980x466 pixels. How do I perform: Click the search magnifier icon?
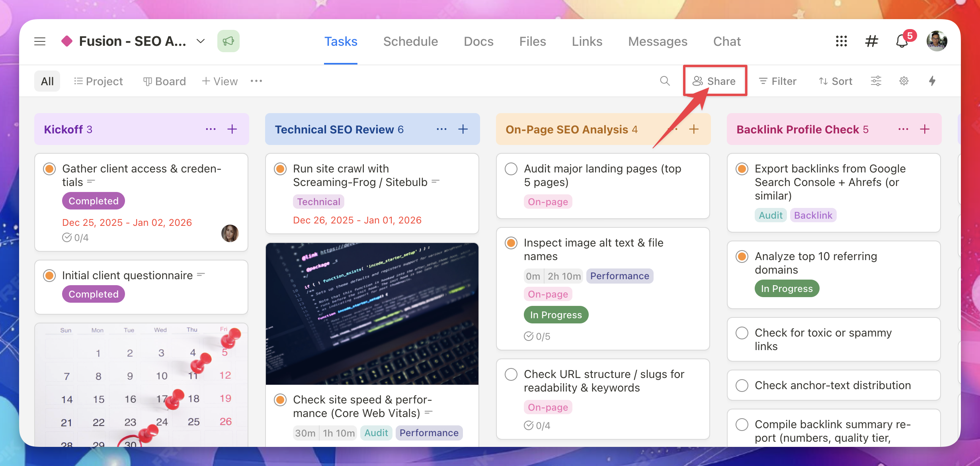click(x=665, y=81)
